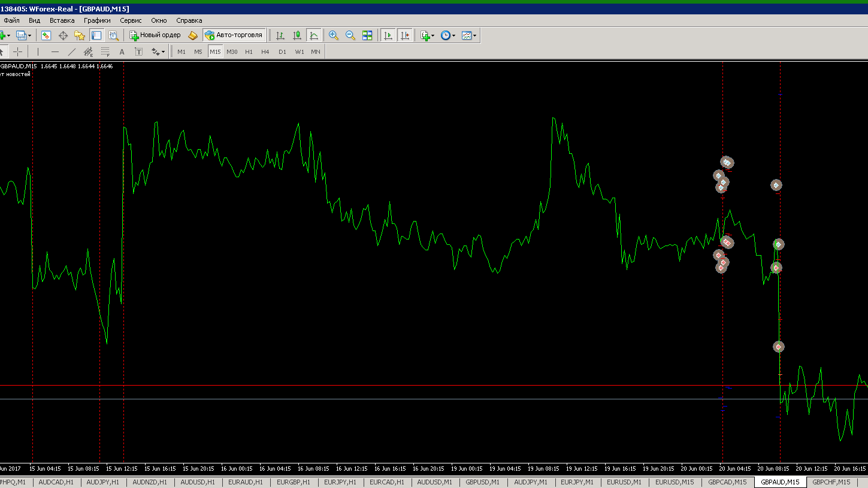Switch to the AUDCAD,H1 chart tab

click(56, 482)
